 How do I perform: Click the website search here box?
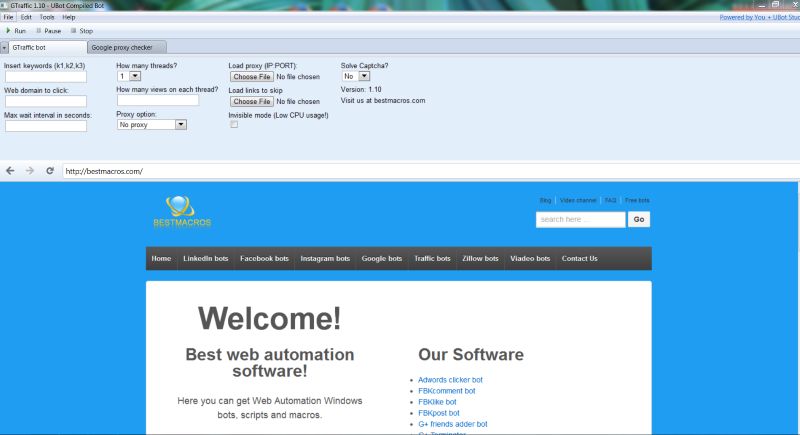(581, 219)
